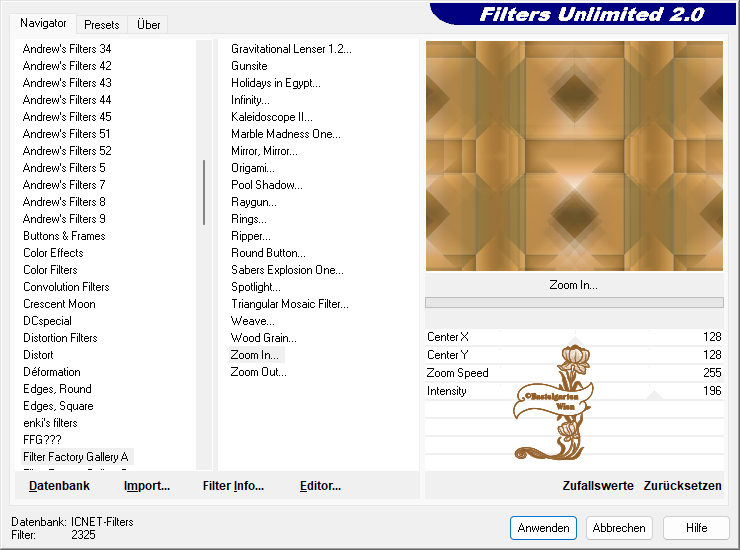Click the Abbrechen button
740x550 pixels.
coord(619,528)
